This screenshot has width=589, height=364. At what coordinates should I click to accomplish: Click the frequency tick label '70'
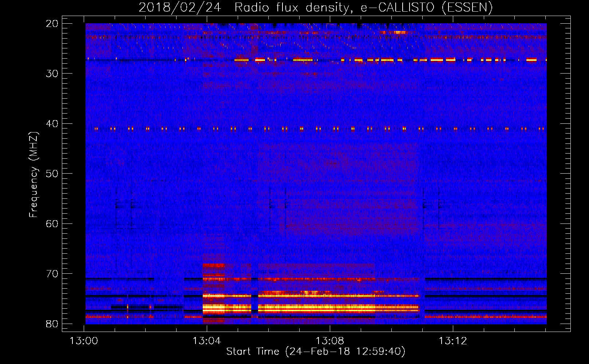click(x=52, y=274)
